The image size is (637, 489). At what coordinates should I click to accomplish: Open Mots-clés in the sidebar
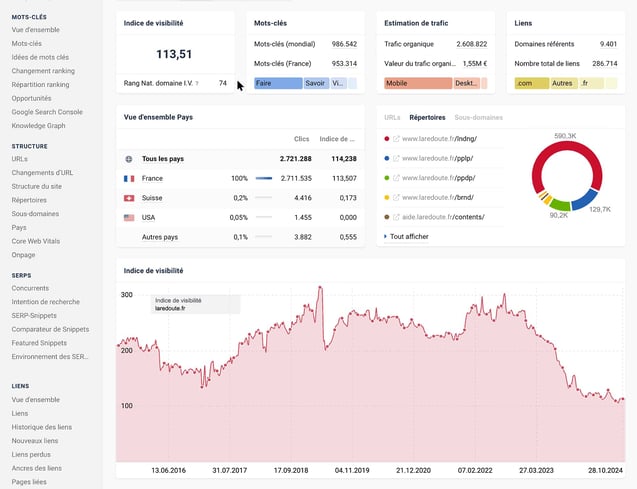pyautogui.click(x=26, y=43)
